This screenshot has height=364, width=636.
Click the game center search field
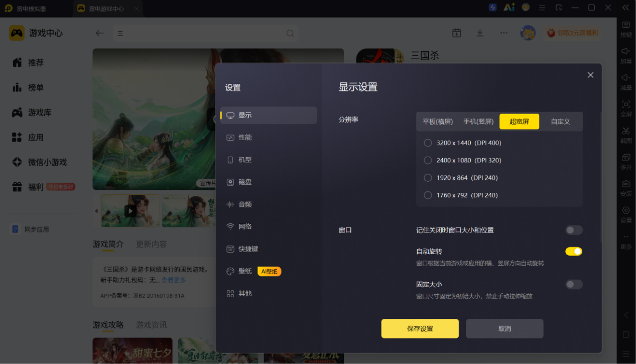pyautogui.click(x=206, y=33)
